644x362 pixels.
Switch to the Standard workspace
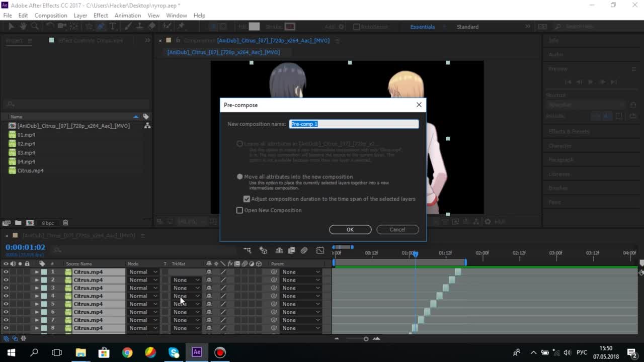pyautogui.click(x=467, y=27)
